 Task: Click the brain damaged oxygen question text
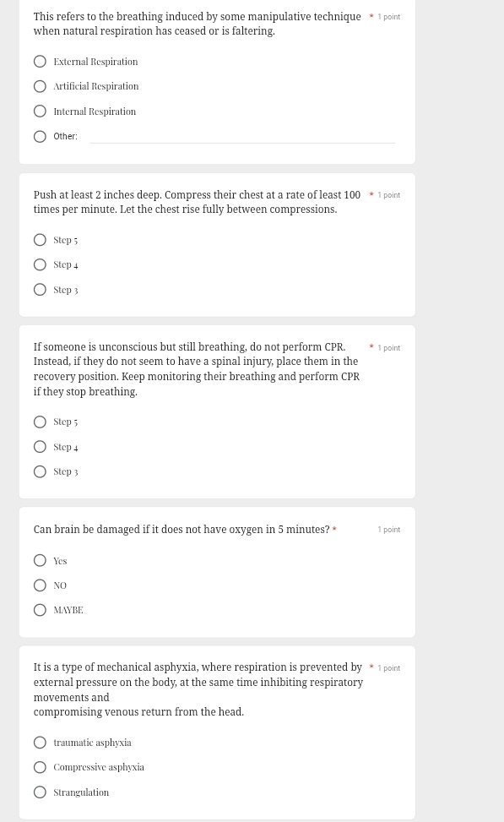182,530
